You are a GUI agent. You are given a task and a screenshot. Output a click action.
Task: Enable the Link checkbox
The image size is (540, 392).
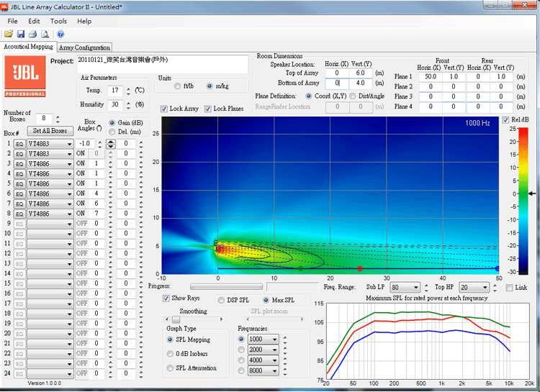pyautogui.click(x=509, y=288)
